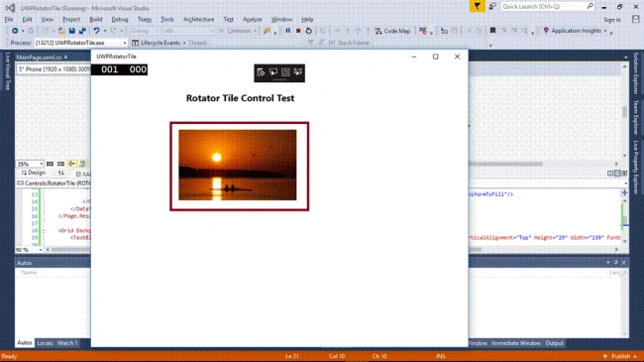Open Live Visual Tree from app debug toolbar

(x=261, y=72)
